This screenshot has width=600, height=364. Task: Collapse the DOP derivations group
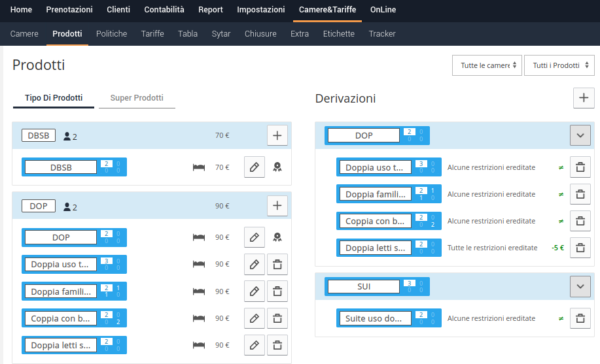(x=580, y=135)
